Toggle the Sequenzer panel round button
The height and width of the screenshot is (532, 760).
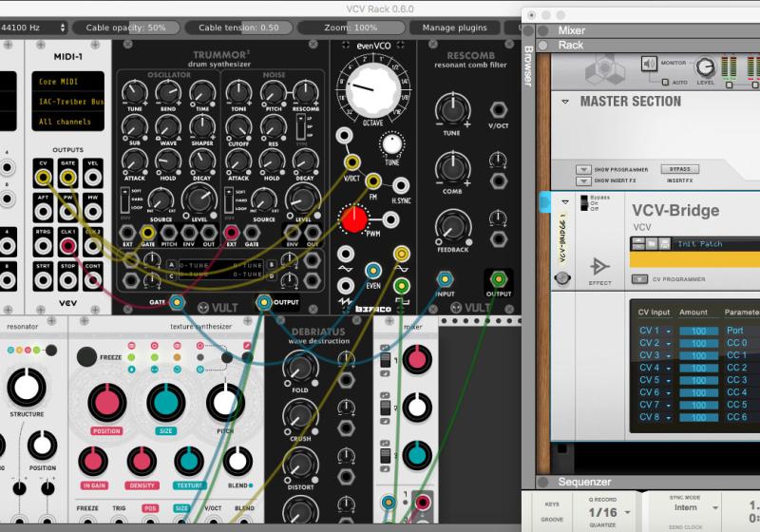[x=542, y=482]
